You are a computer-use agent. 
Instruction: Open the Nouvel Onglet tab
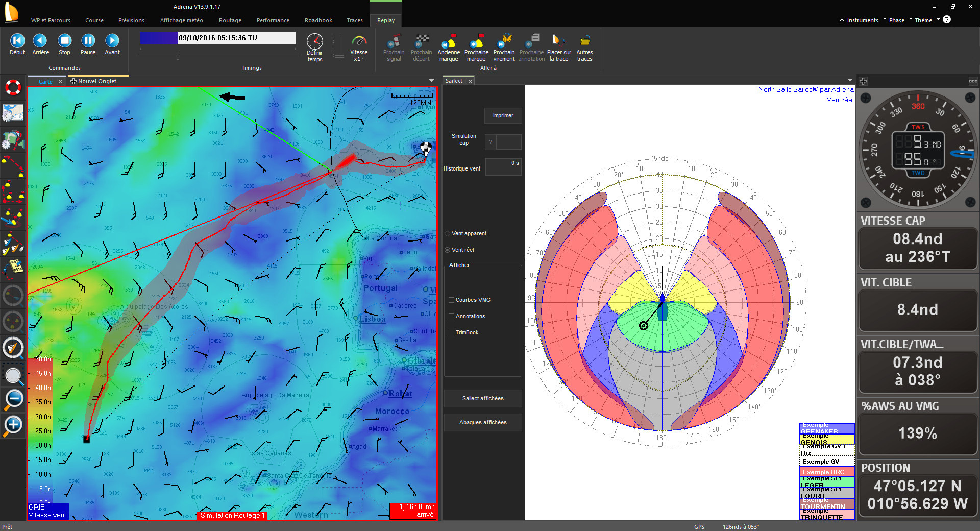click(97, 81)
